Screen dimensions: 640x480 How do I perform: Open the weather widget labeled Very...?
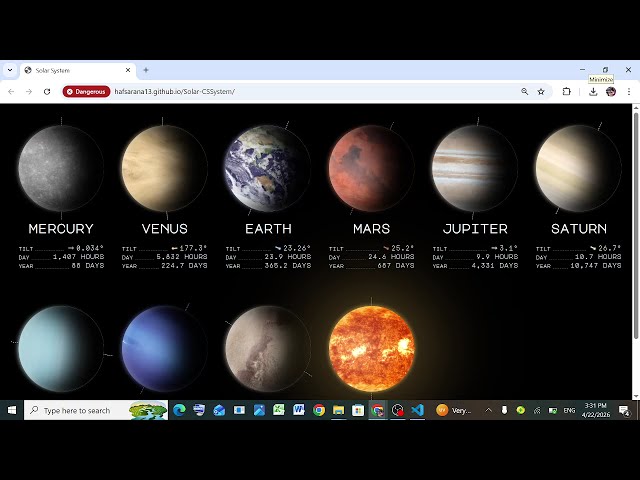(x=453, y=410)
